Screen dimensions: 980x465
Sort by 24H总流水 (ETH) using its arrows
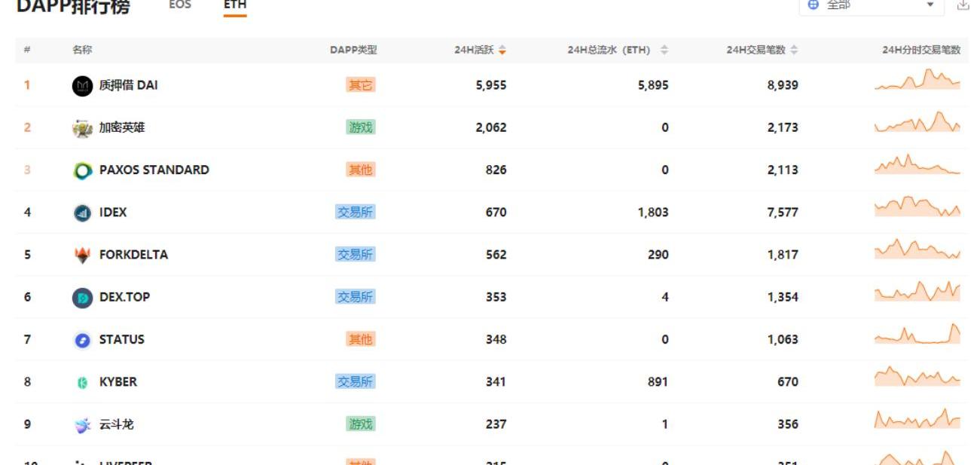tap(664, 50)
